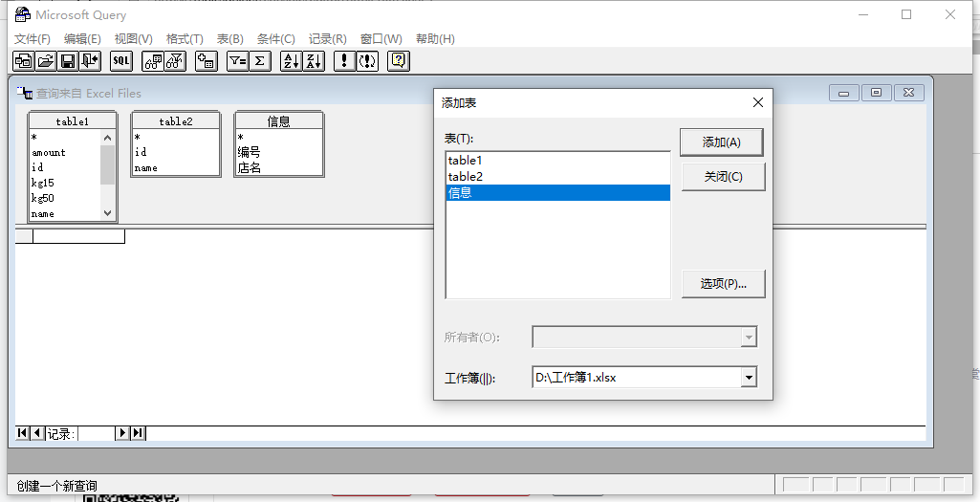Click table1 scrollbar up arrow

click(x=107, y=138)
